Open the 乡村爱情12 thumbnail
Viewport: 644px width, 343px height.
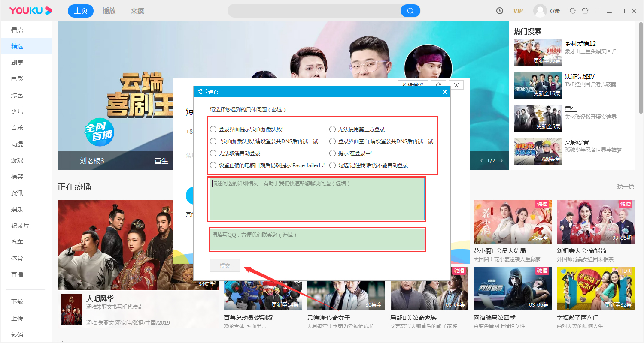[538, 52]
